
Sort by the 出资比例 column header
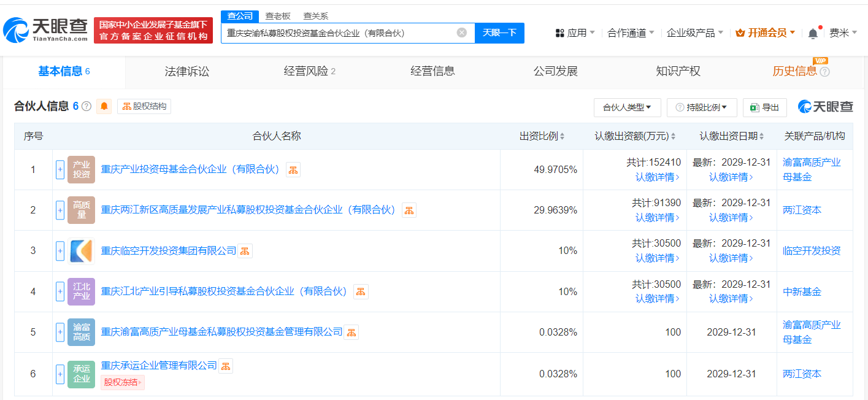click(542, 136)
